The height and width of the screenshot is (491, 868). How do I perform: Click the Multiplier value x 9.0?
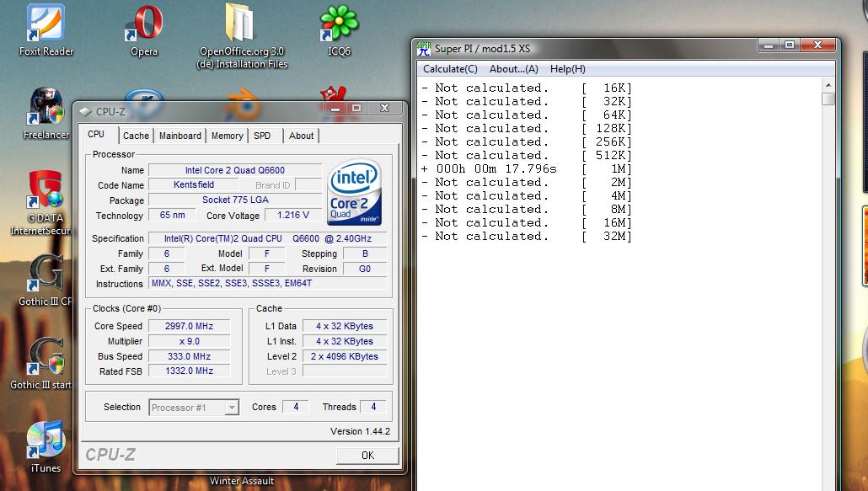190,341
